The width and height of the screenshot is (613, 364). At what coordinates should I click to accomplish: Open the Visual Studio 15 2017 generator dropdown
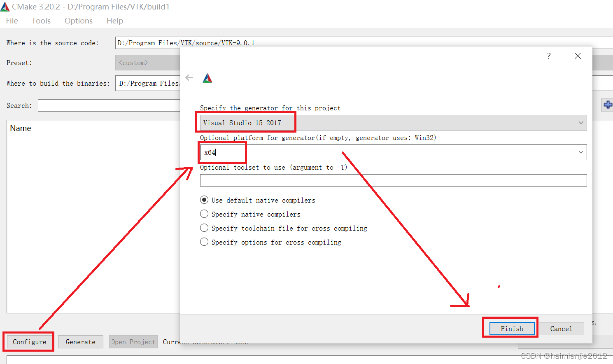[393, 123]
